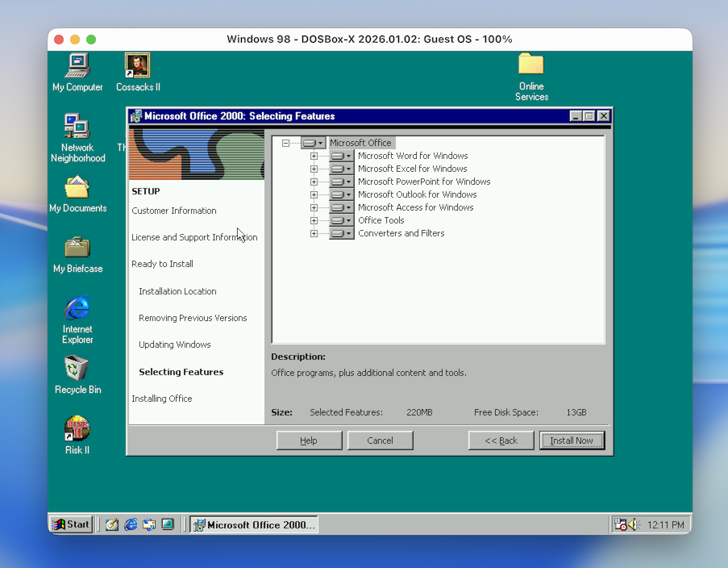Screen dimensions: 728x568
Task: Click Customer Information setup step
Action: coord(174,211)
